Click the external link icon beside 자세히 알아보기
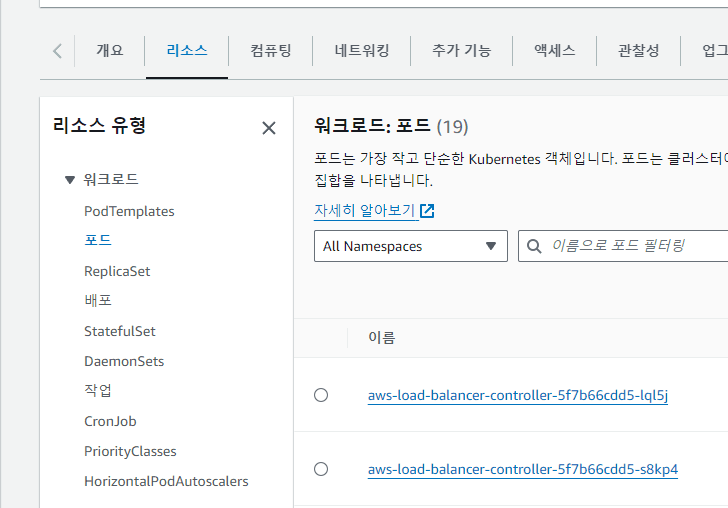This screenshot has width=728, height=508. click(x=427, y=211)
